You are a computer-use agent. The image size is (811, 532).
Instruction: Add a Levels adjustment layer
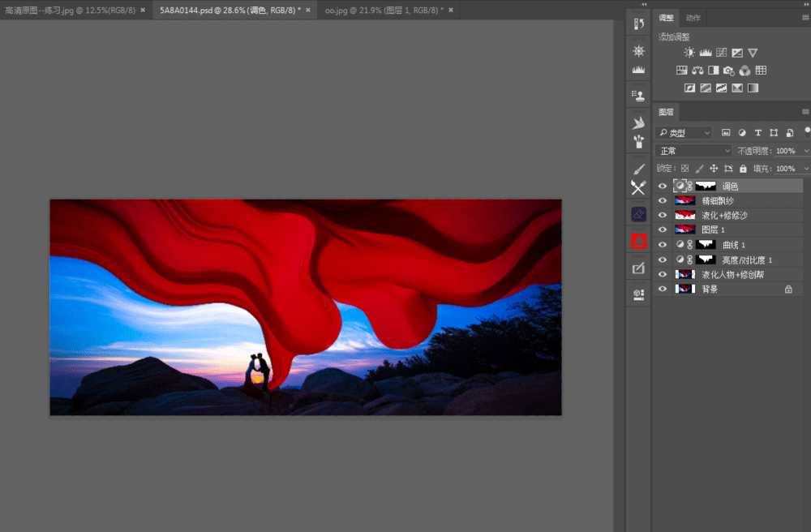tap(706, 53)
